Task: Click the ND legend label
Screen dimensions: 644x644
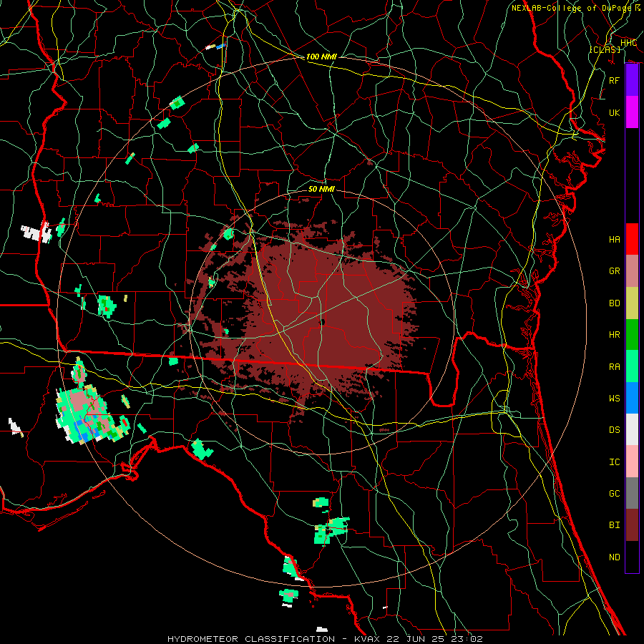Action: point(614,557)
